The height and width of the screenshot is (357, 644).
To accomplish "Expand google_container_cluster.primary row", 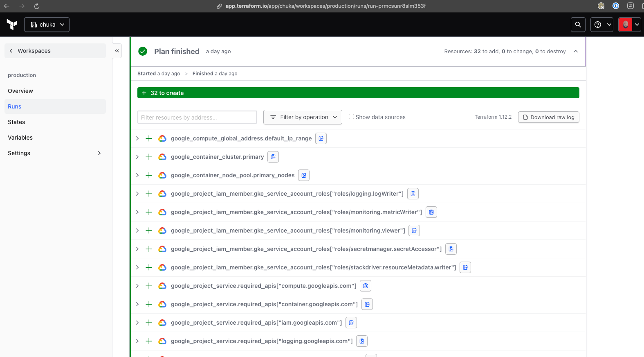I will pyautogui.click(x=137, y=157).
